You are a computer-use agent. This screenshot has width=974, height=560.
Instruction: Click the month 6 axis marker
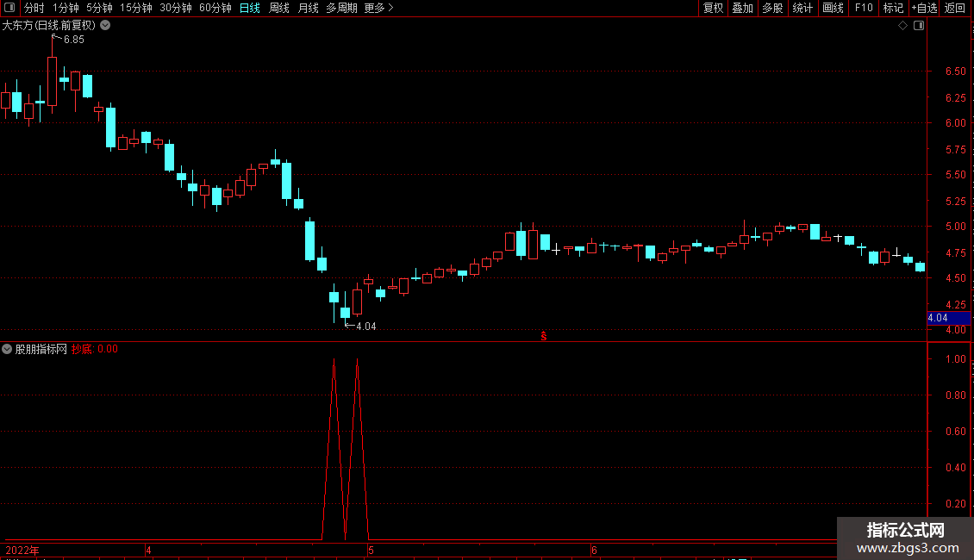click(594, 550)
